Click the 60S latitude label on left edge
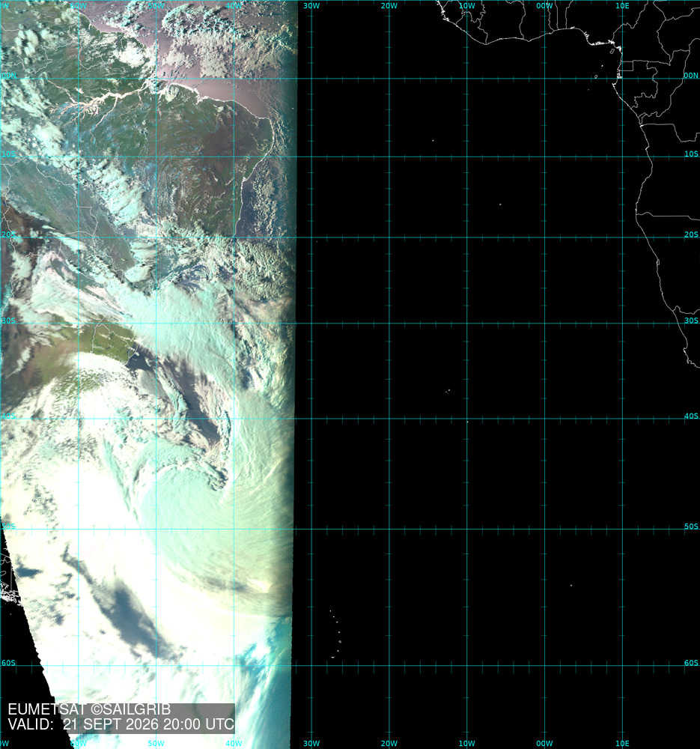The image size is (700, 749). [8, 663]
